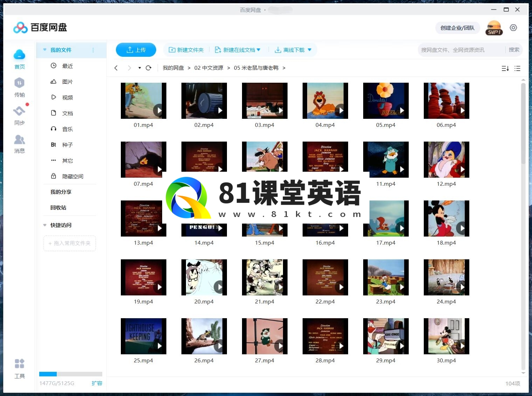Viewport: 532px width, 396px height.
Task: Open 我的分享 my shares
Action: click(x=61, y=192)
